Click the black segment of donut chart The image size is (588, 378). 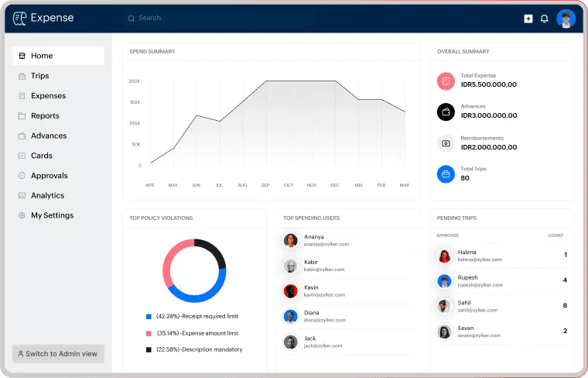[x=214, y=251]
